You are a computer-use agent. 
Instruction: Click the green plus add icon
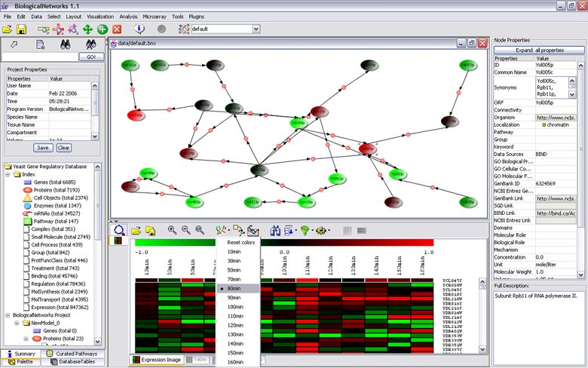pos(103,29)
